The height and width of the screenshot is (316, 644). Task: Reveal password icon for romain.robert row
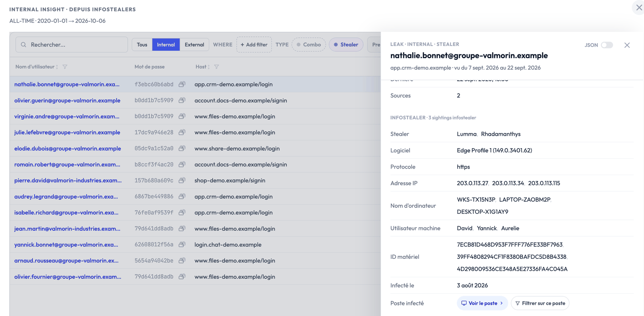tap(182, 164)
